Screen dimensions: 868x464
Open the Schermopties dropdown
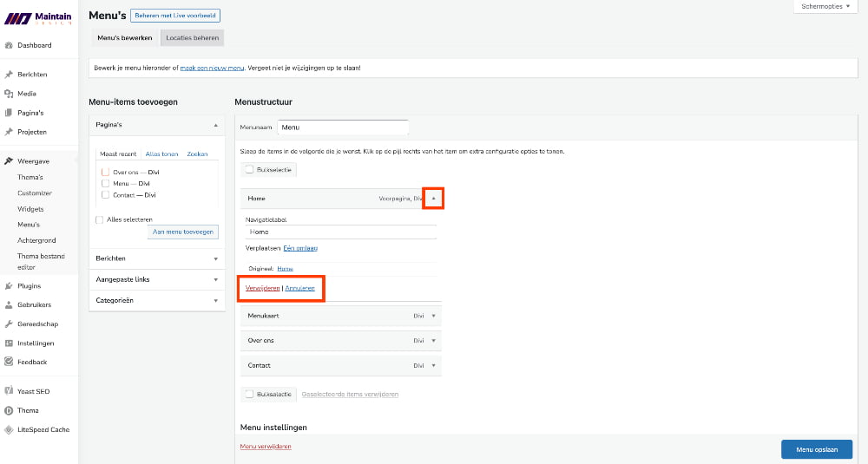(x=825, y=7)
